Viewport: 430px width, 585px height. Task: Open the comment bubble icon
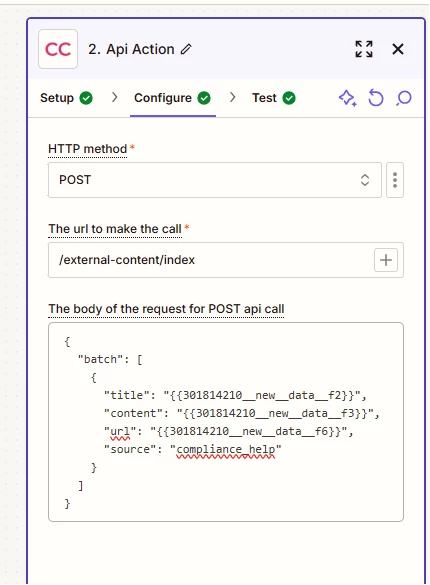(x=404, y=98)
